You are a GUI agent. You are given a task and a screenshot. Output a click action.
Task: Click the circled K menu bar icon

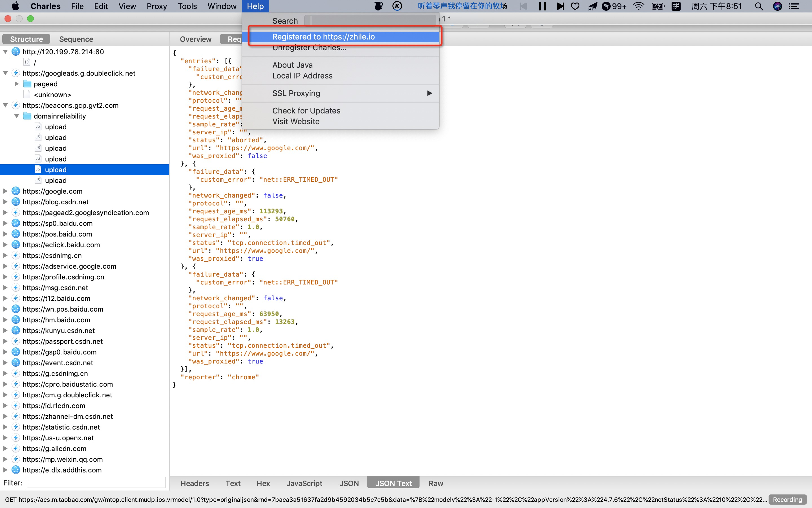[x=397, y=6]
